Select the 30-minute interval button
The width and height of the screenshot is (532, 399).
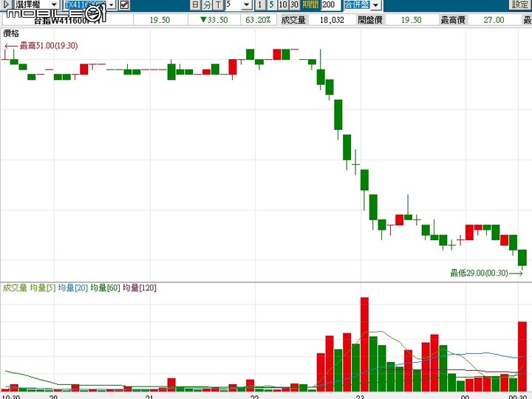click(x=294, y=4)
